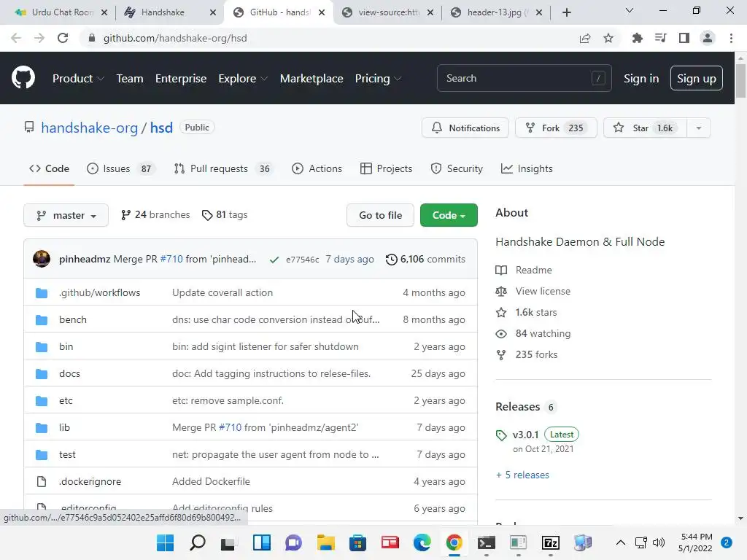View the 6,106 commits history
The height and width of the screenshot is (560, 747).
425,259
